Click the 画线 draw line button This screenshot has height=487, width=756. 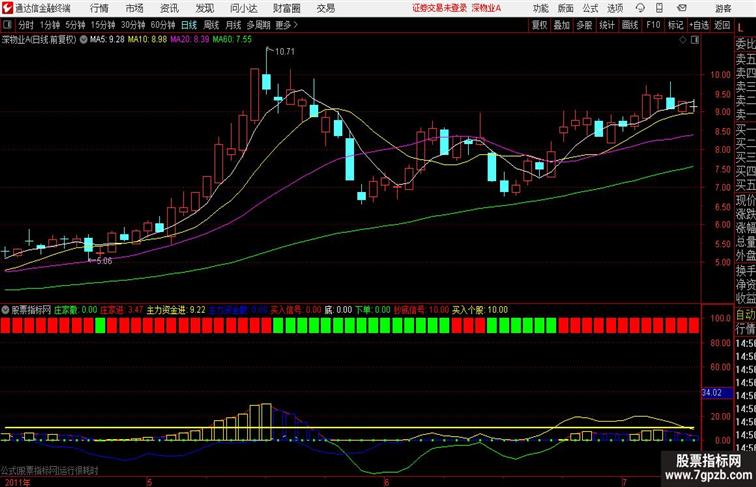[x=630, y=25]
